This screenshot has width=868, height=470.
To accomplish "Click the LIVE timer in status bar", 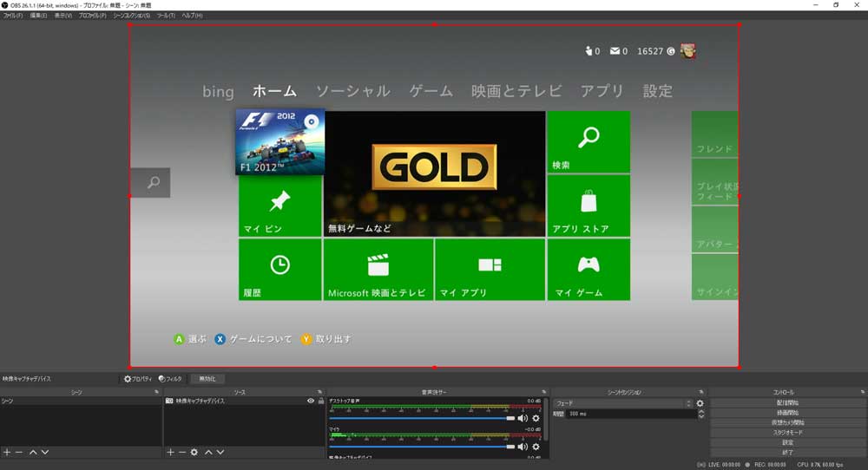I will [724, 465].
